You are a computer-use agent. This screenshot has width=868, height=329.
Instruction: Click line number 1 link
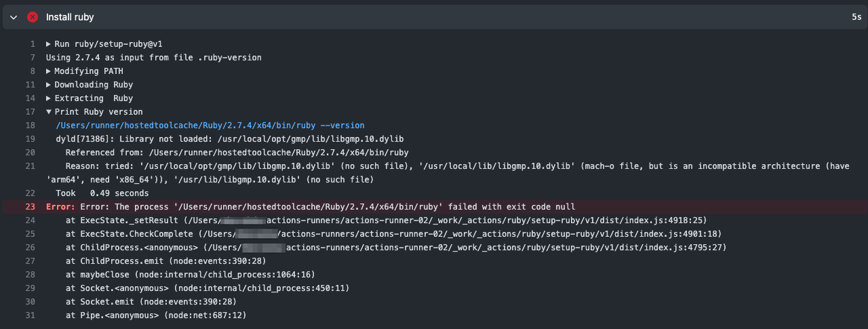pos(32,44)
